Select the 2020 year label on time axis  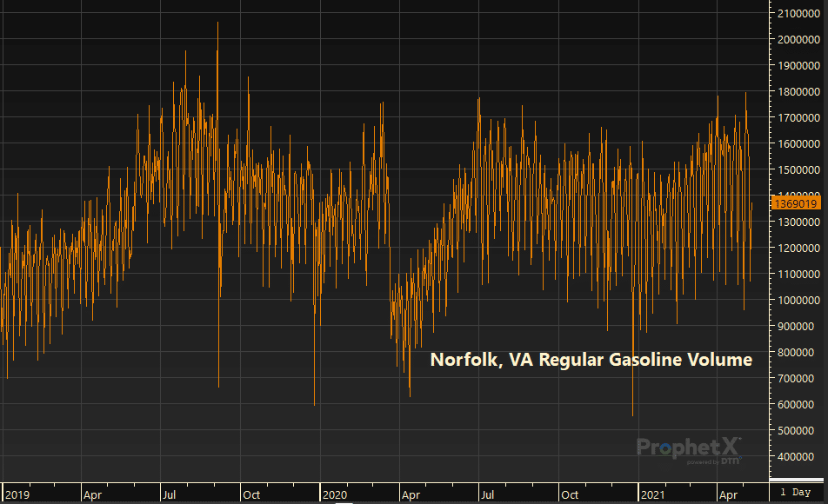335,494
